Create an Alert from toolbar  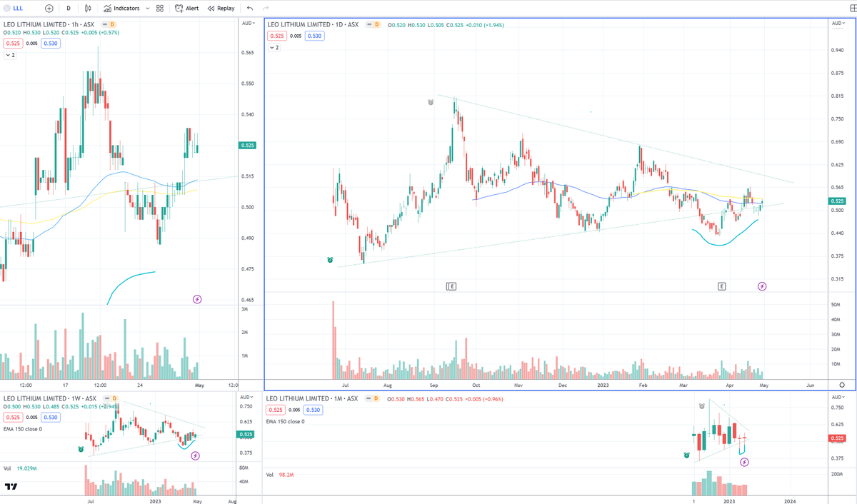coord(188,9)
